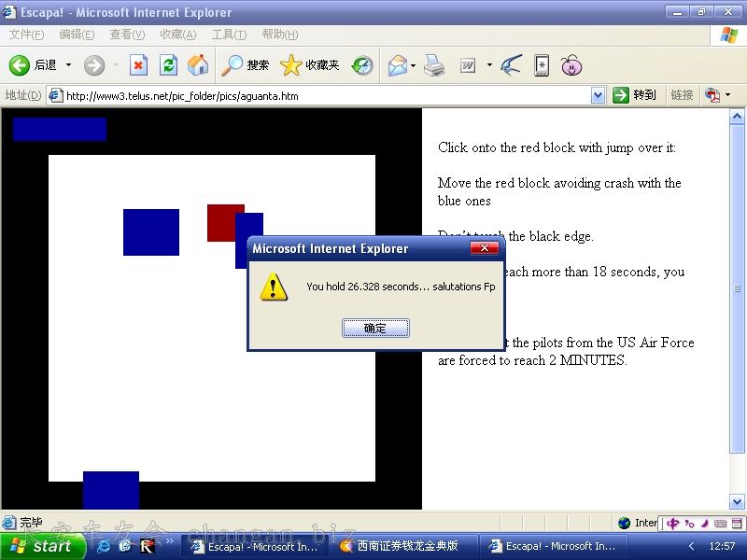Open the 工具(T) menu
Image resolution: width=747 pixels, height=560 pixels.
(x=229, y=35)
